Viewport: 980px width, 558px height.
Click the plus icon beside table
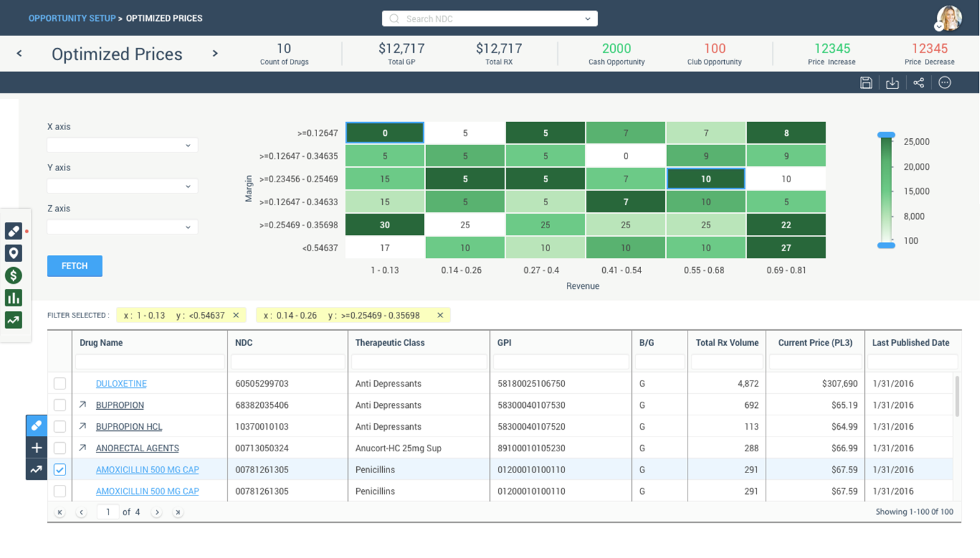point(37,448)
